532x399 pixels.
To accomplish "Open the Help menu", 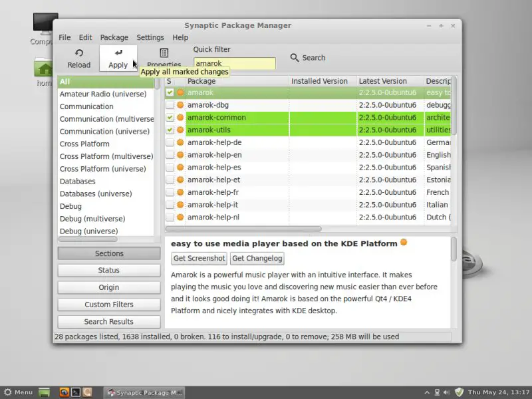I will pyautogui.click(x=180, y=37).
